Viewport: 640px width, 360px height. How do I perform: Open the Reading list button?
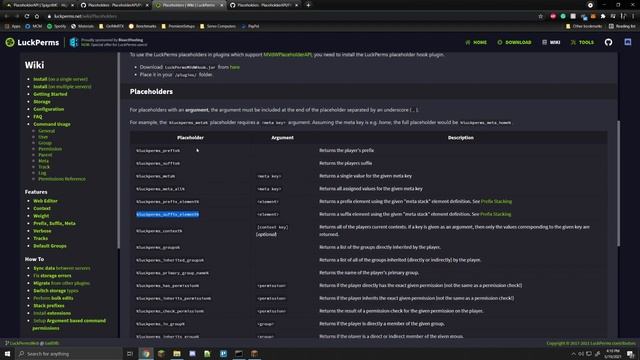click(x=622, y=26)
